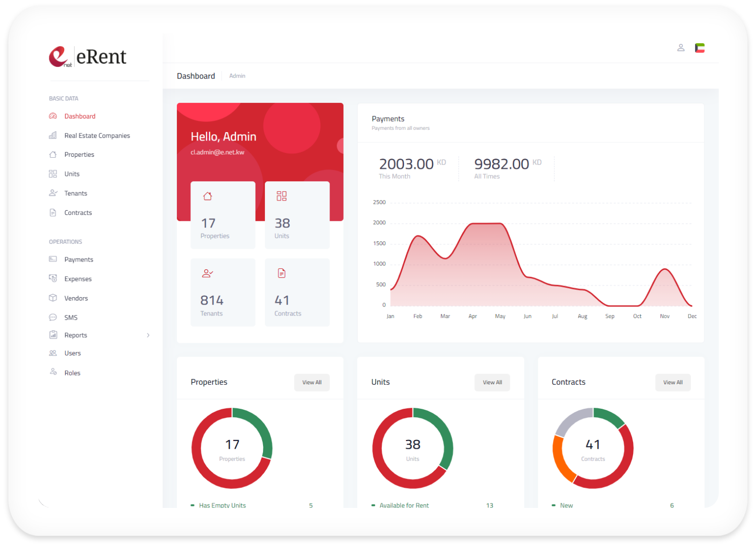Open Real Estate Companies from sidebar
This screenshot has width=756, height=547.
click(x=97, y=136)
